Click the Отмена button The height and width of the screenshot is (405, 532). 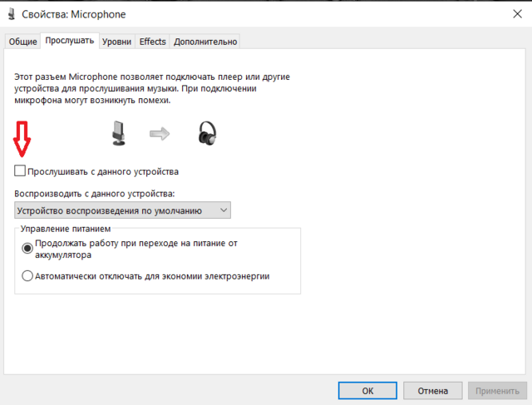coord(432,389)
